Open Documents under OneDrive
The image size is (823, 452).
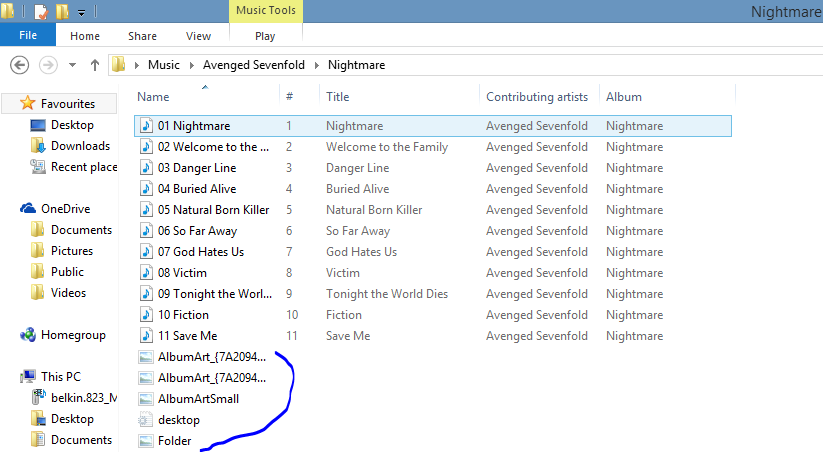81,230
